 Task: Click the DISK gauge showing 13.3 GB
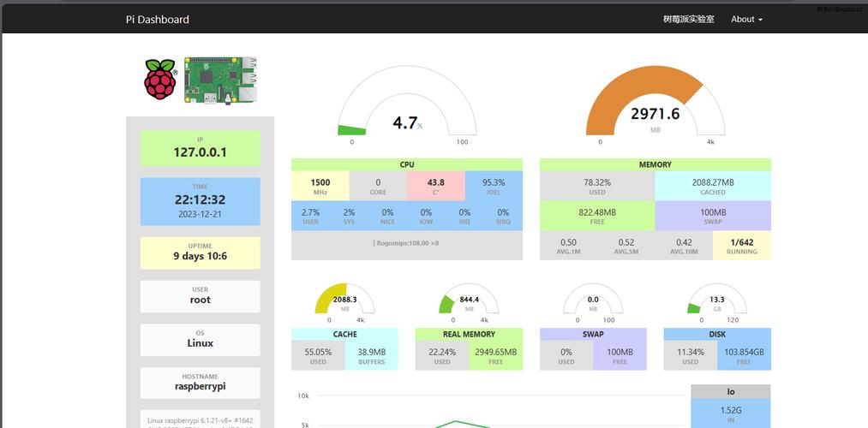tap(717, 302)
